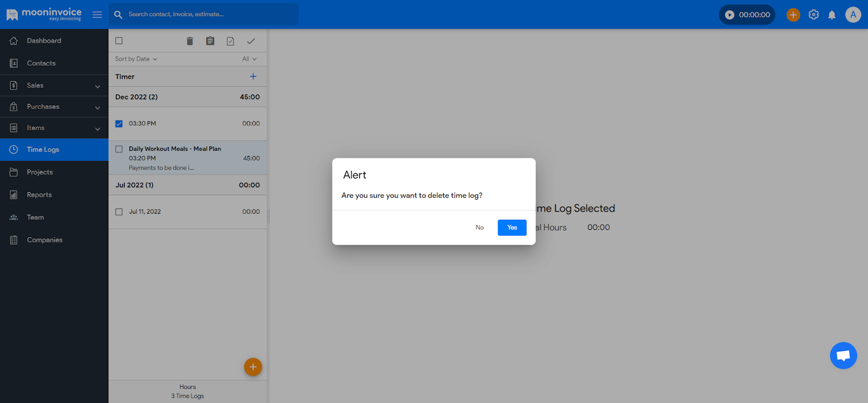This screenshot has height=403, width=868.
Task: Check the Daily Workout Meals time log
Action: [119, 149]
